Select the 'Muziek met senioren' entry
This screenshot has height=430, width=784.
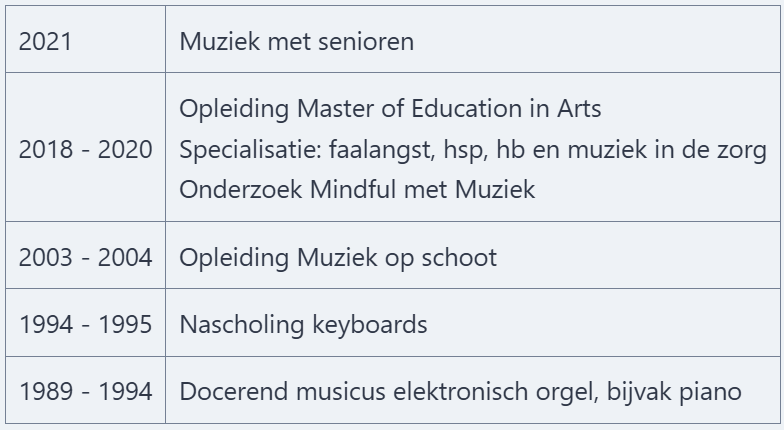[296, 42]
